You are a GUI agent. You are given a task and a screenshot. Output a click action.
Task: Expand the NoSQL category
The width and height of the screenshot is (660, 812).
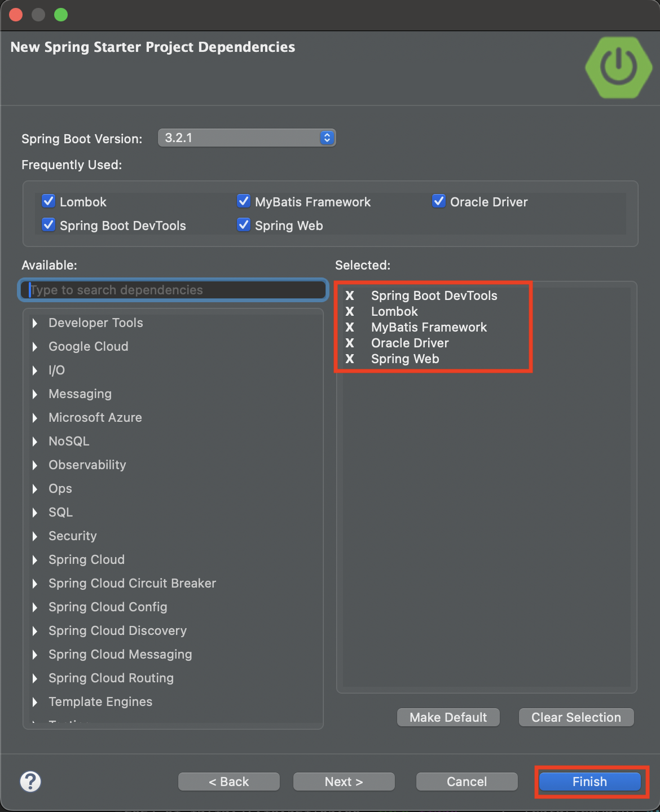tap(35, 442)
